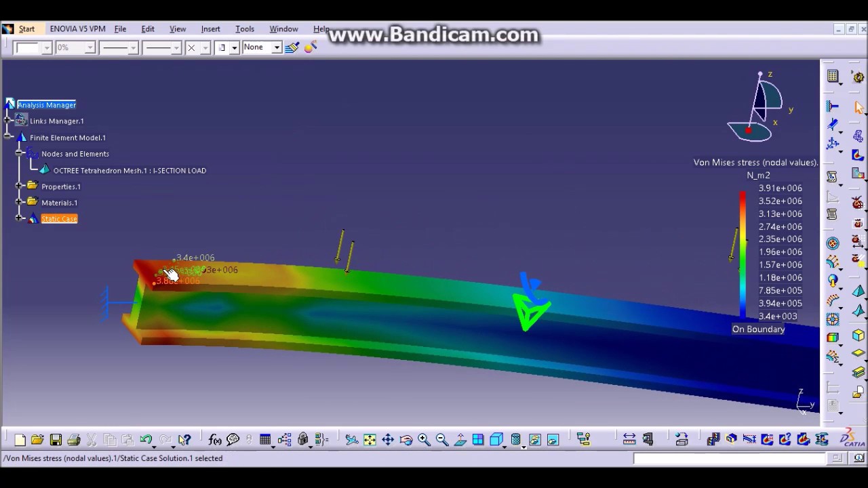
Task: Select the Rotate view icon
Action: (406, 440)
